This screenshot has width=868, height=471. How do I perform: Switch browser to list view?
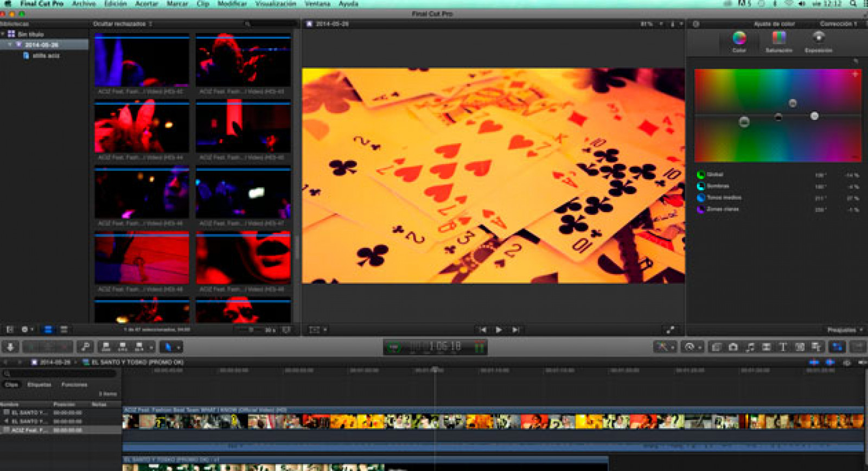(x=64, y=329)
